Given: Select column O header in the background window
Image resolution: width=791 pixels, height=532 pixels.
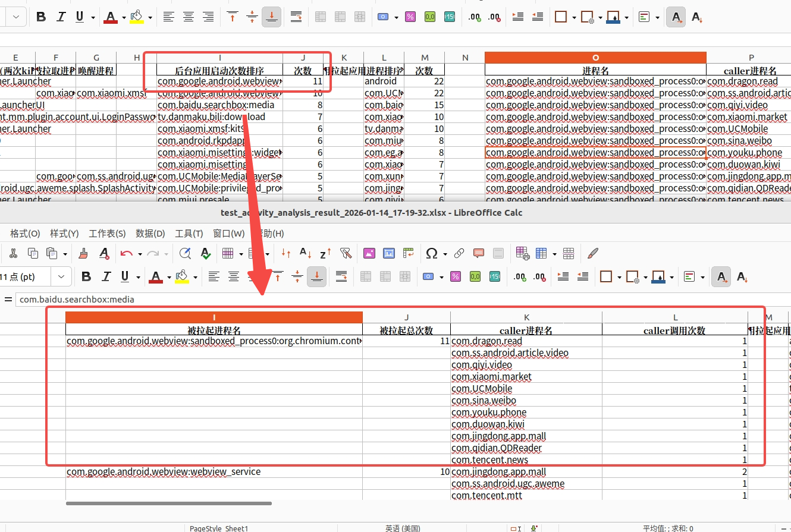Looking at the screenshot, I should click(x=596, y=58).
